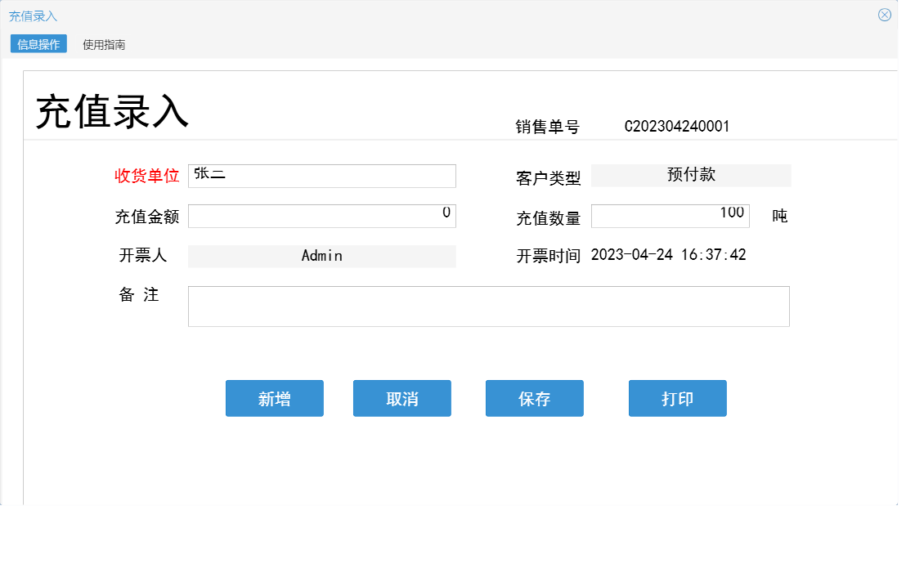This screenshot has width=924, height=582.
Task: Select the 充值金额 input field
Action: tap(321, 215)
